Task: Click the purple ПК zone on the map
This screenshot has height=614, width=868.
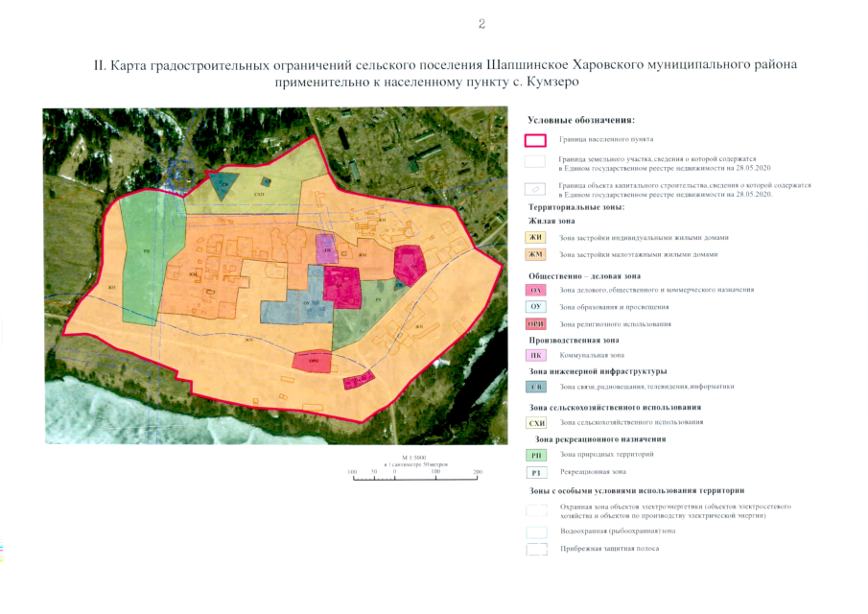Action: pyautogui.click(x=326, y=248)
